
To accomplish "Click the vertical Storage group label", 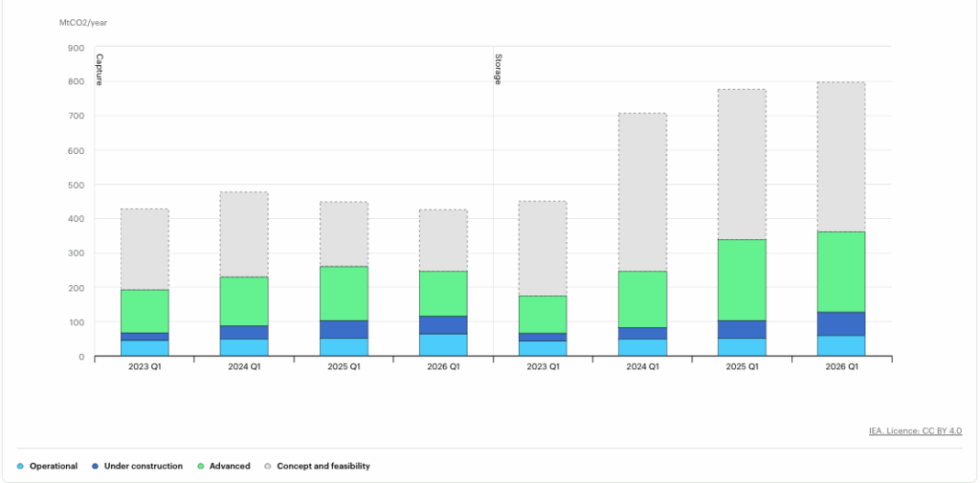I will pyautogui.click(x=498, y=69).
